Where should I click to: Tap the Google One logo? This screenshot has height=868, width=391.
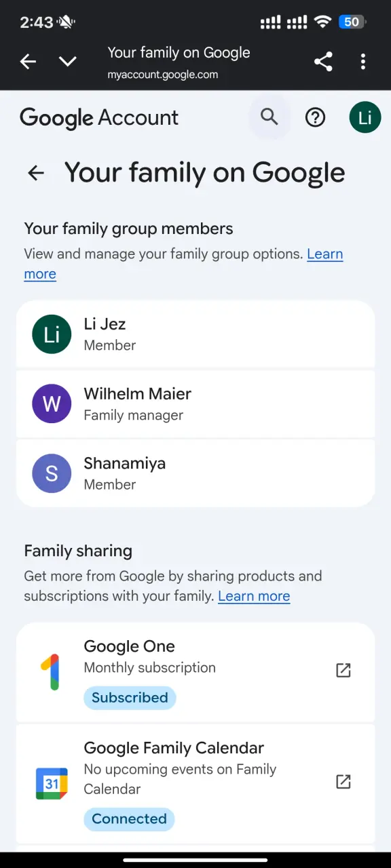[x=52, y=671]
